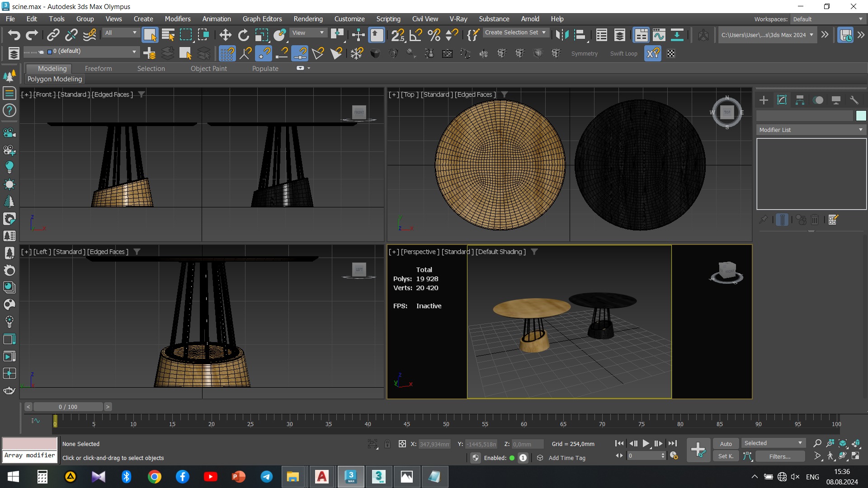
Task: Open the Modify command panel tab
Action: [782, 100]
